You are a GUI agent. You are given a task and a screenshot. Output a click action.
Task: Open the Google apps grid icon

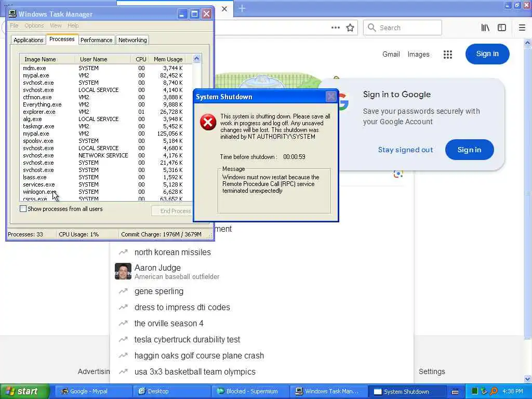pos(448,54)
